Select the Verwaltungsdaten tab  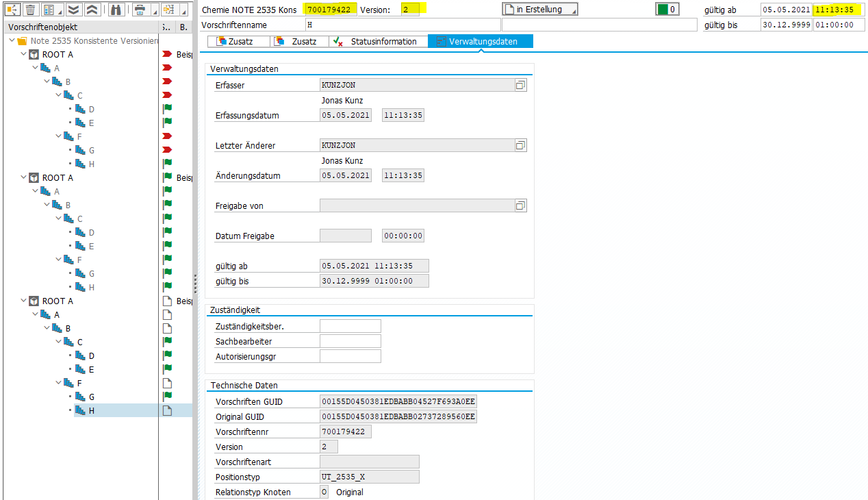click(481, 42)
